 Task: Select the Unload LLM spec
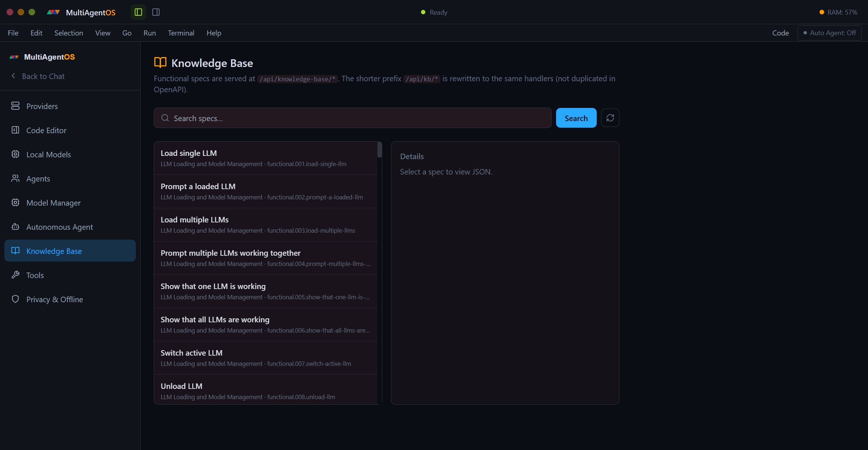pos(266,390)
